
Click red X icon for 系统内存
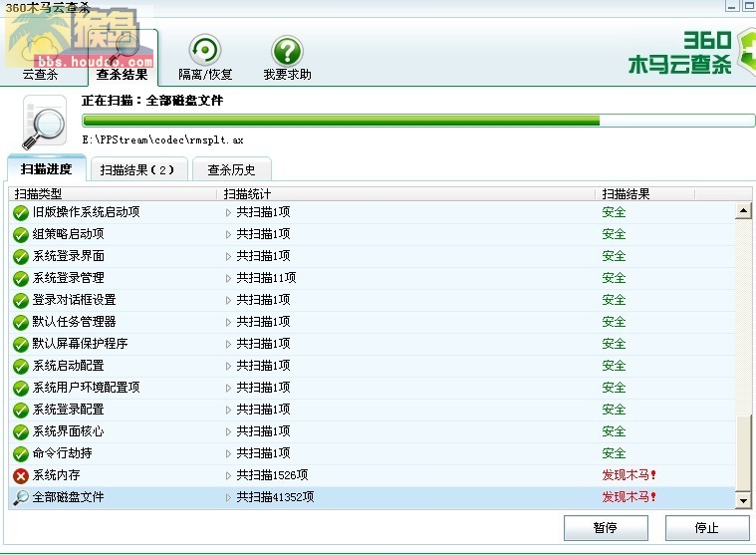point(21,476)
